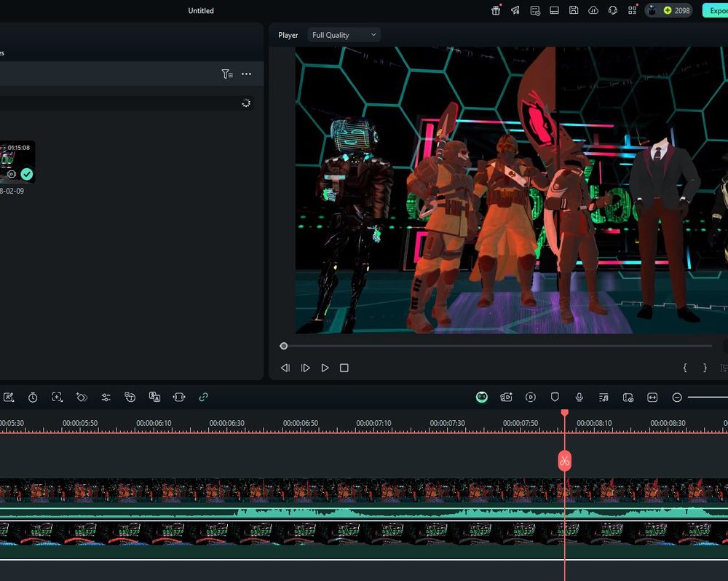This screenshot has width=728, height=581.
Task: Click the keyframe diamond tool
Action: click(x=82, y=397)
